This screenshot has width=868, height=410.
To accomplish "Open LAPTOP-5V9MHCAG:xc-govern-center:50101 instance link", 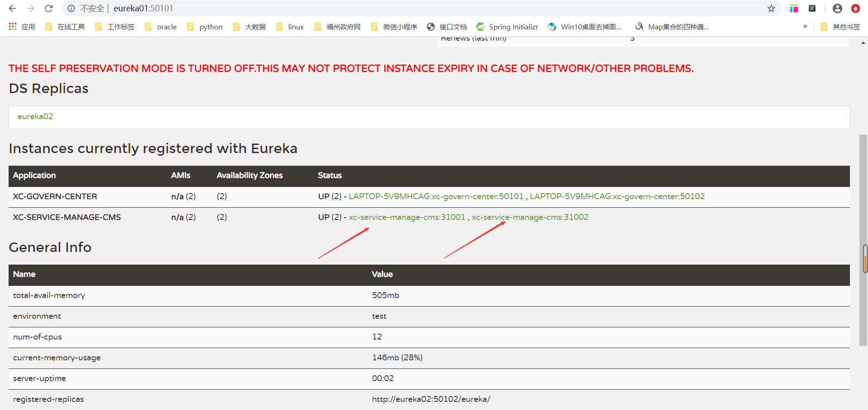I will tap(436, 196).
